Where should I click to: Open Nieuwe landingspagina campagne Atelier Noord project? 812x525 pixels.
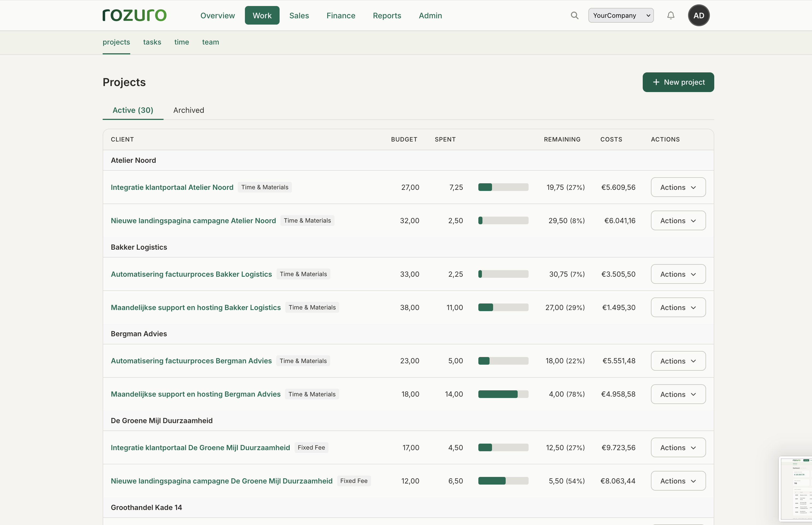click(193, 220)
